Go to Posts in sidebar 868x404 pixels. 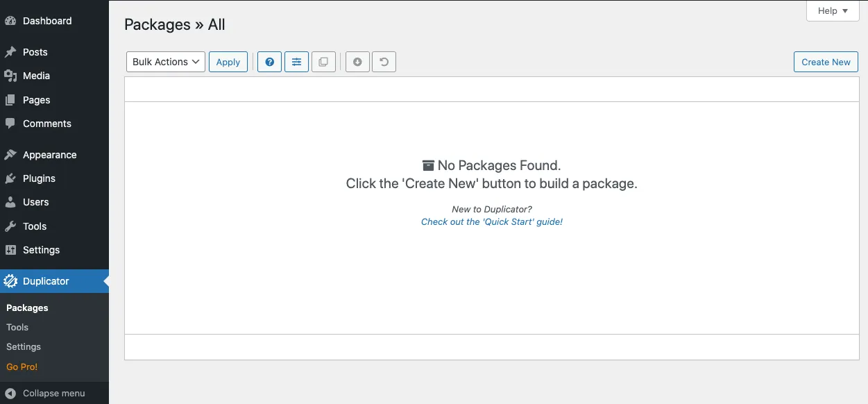(54, 52)
